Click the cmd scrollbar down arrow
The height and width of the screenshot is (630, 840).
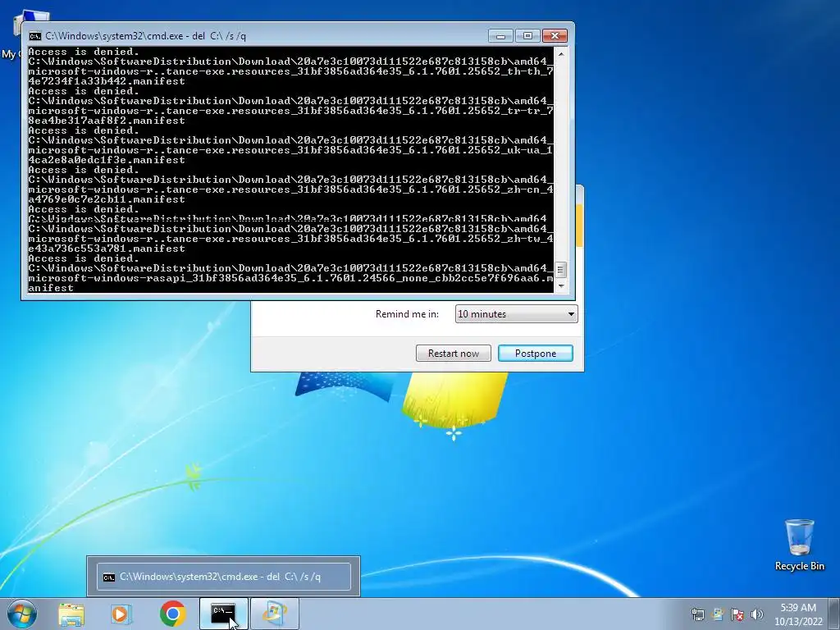coord(560,285)
